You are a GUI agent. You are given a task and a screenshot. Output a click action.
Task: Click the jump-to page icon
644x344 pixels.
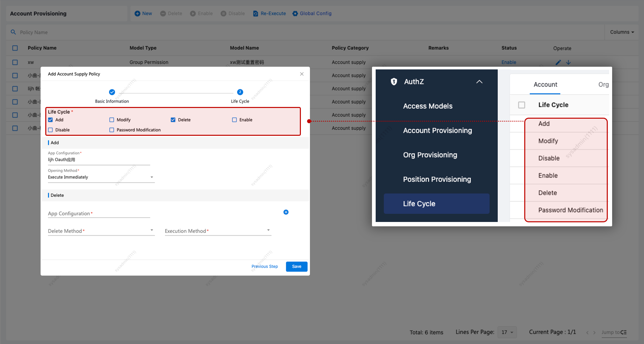pyautogui.click(x=624, y=332)
